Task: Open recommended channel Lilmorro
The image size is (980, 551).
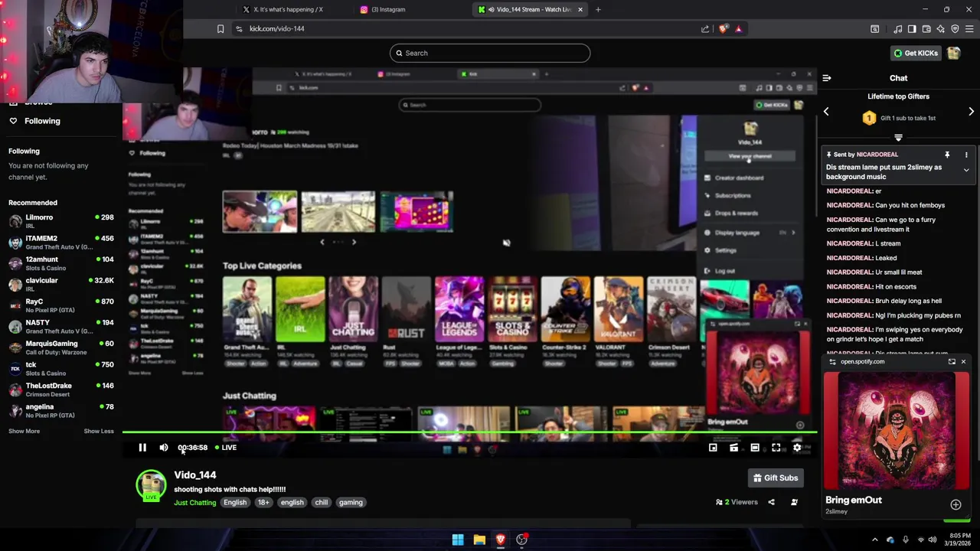Action: 61,221
